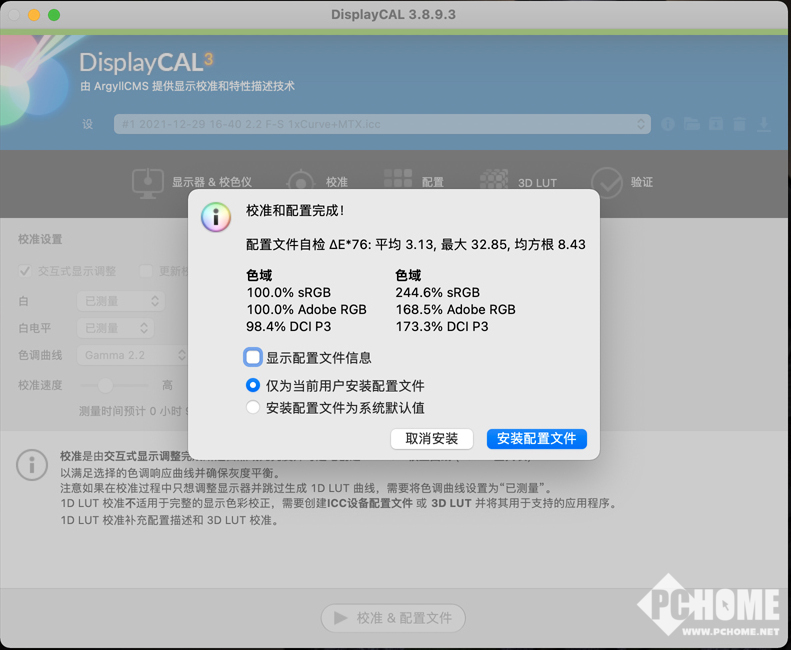Viewport: 791px width, 650px height.
Task: Open the 白 whitepoint dropdown
Action: pyautogui.click(x=121, y=301)
